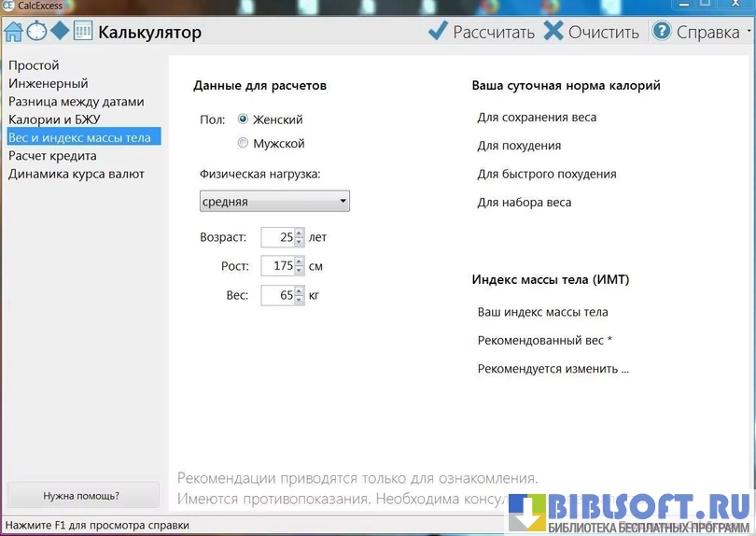Viewport: 756px width, 536px height.
Task: Switch to Расчет кредита section
Action: 52,156
